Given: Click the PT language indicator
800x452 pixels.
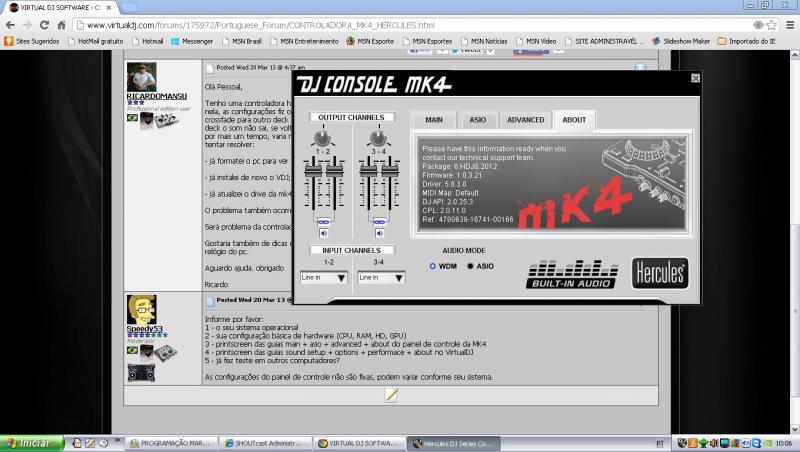Looking at the screenshot, I should coord(660,443).
